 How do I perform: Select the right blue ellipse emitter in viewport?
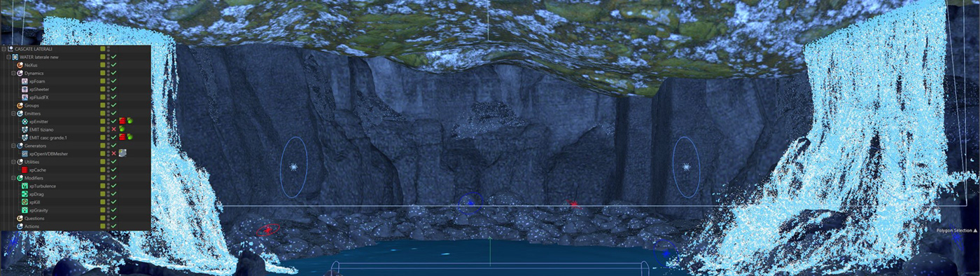686,167
